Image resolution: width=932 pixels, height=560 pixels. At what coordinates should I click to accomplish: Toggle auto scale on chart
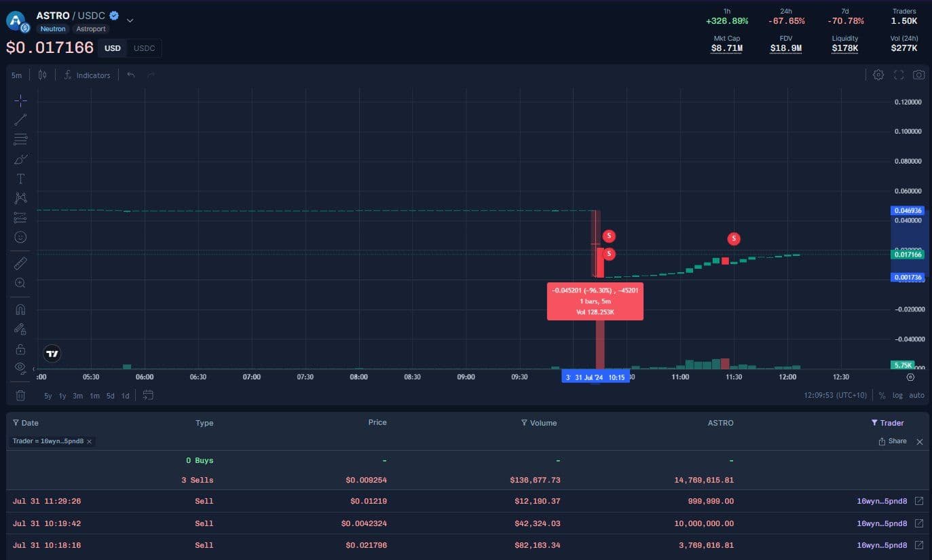click(x=916, y=395)
